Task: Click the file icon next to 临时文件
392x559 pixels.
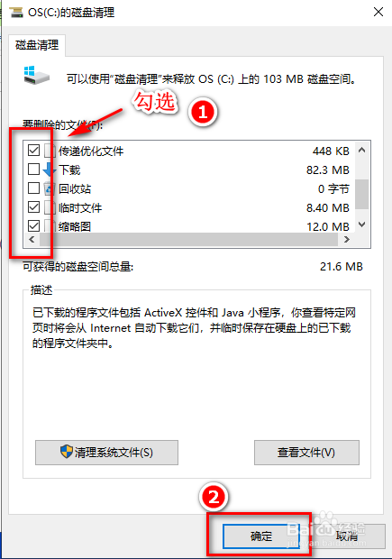Action: (x=50, y=207)
